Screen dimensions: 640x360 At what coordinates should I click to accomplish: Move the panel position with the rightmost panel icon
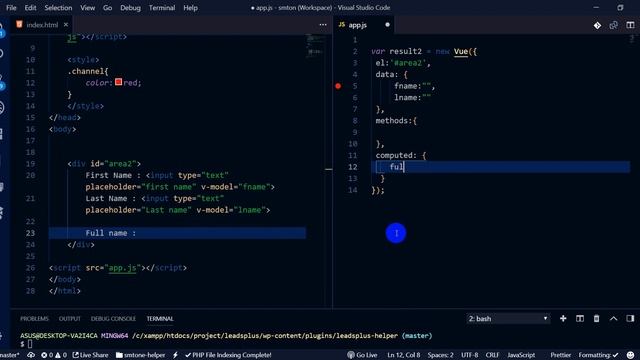(x=630, y=318)
